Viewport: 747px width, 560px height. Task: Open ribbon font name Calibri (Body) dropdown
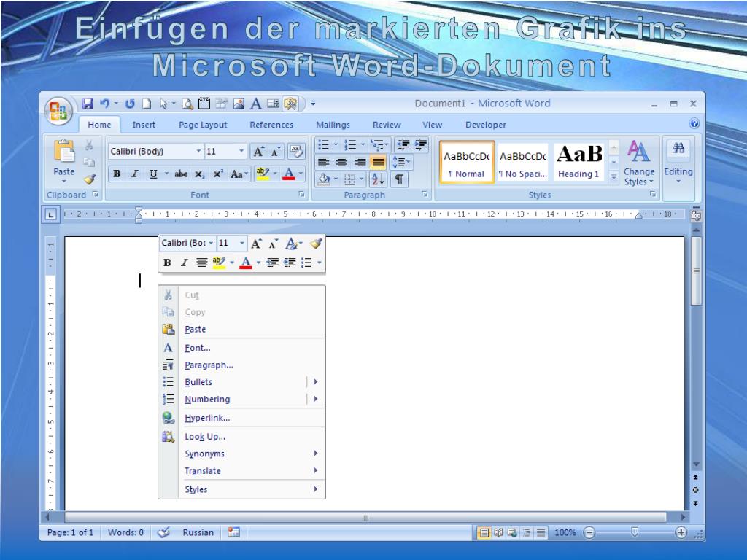point(198,152)
